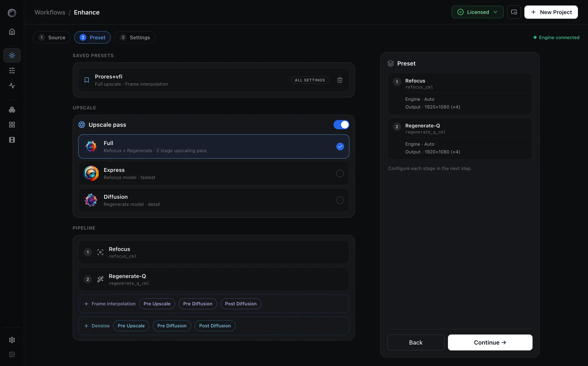Open the models cubes icon in the sidebar

point(12,110)
